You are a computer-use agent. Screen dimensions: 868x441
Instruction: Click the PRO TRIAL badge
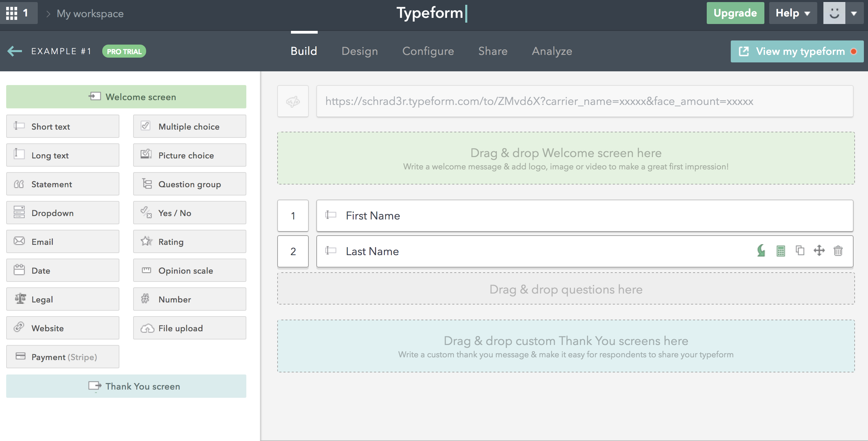tap(124, 51)
